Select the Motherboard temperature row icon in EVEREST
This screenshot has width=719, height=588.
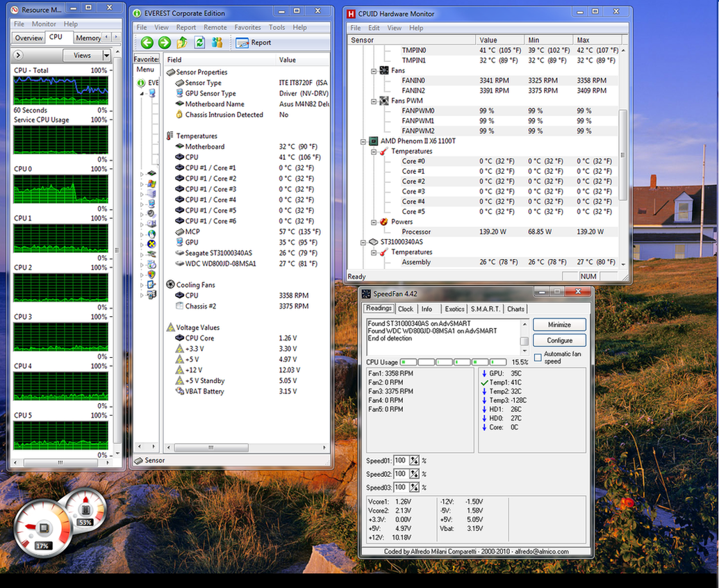[x=180, y=147]
